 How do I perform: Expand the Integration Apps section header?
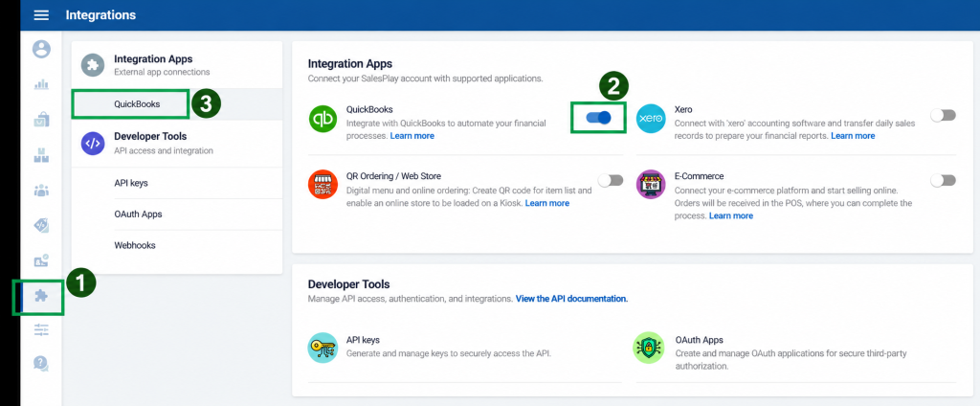[177, 64]
